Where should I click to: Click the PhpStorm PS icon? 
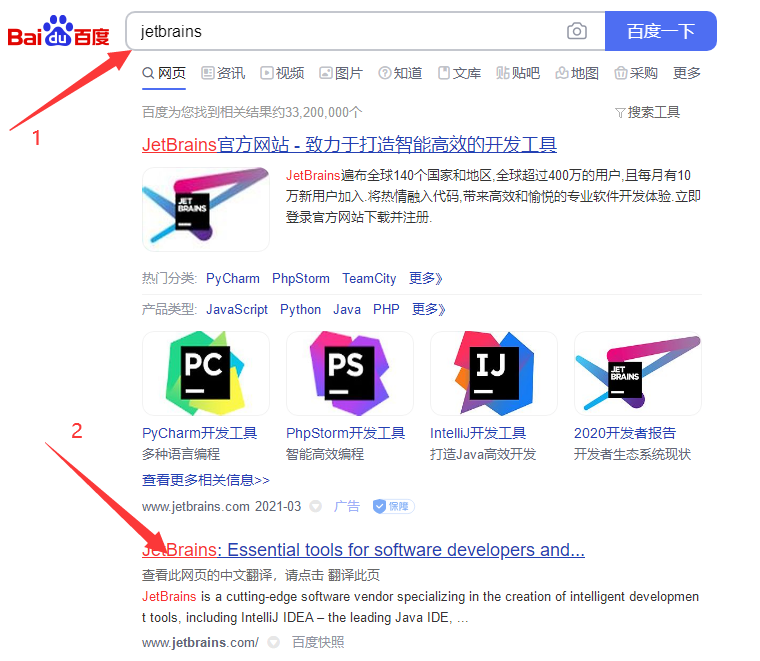(349, 373)
